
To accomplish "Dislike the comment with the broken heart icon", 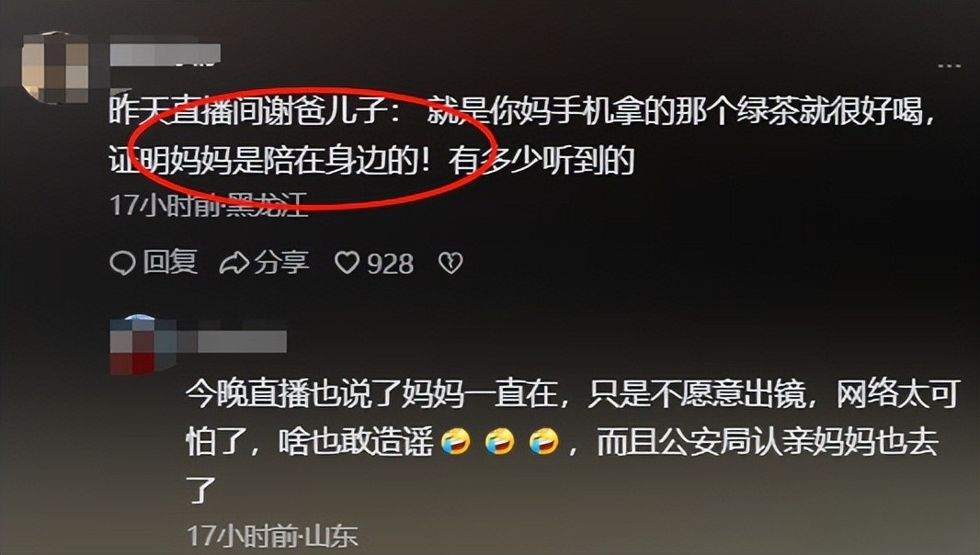I will pos(450,263).
